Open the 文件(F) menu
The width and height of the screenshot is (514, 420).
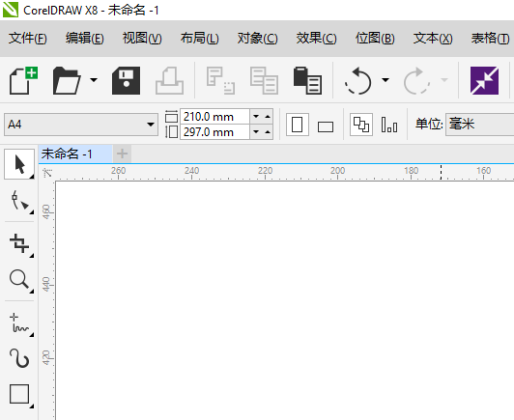(x=28, y=39)
